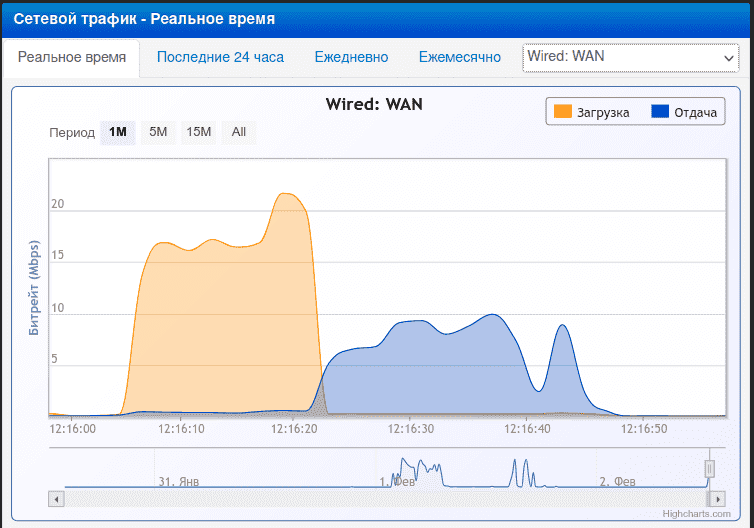This screenshot has height=528, width=754.
Task: Click the orange download peak above 12:16:20
Action: pos(288,195)
